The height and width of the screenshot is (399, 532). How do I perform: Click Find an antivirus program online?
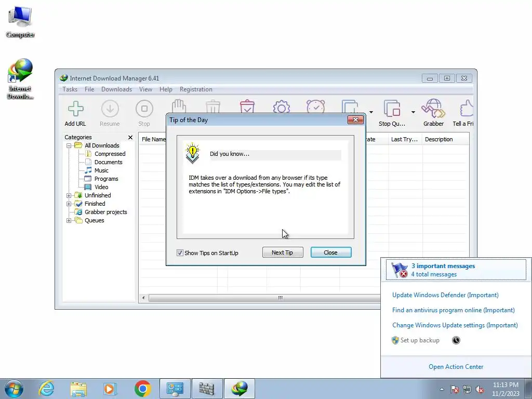[x=453, y=310]
